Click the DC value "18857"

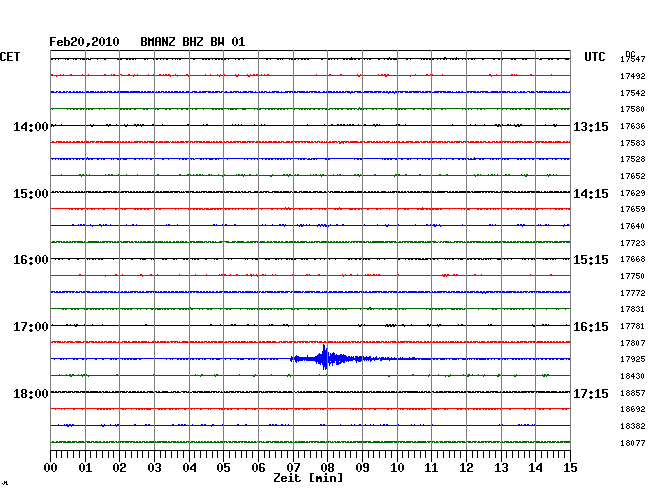[633, 393]
